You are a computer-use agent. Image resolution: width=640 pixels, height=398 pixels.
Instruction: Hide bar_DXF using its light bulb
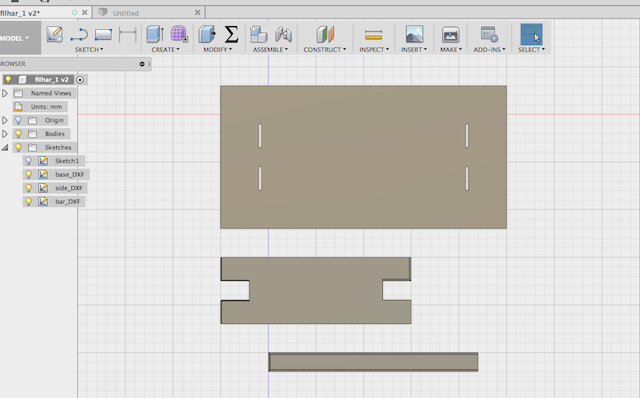[28, 201]
